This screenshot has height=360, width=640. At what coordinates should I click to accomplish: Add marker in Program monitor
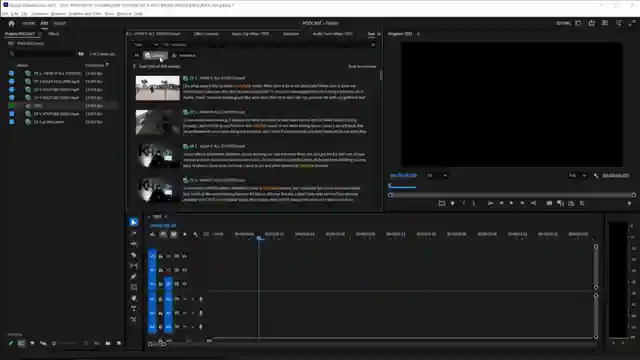click(452, 203)
